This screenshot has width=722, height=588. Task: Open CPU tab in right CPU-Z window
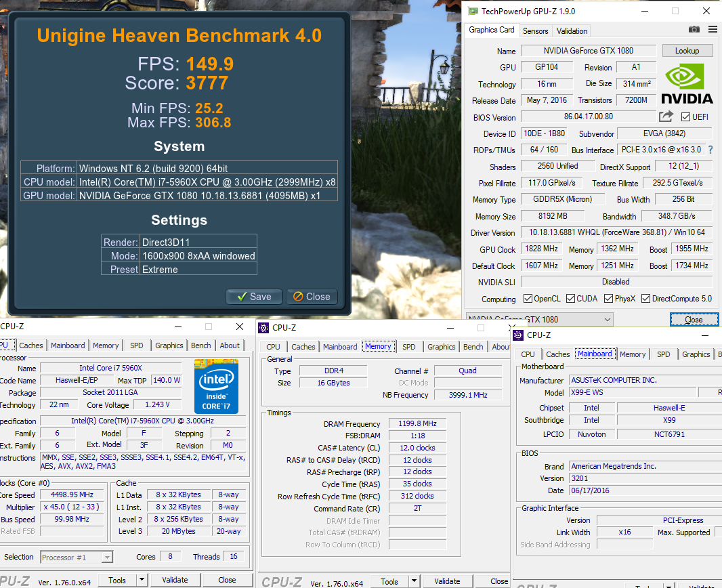pos(528,354)
